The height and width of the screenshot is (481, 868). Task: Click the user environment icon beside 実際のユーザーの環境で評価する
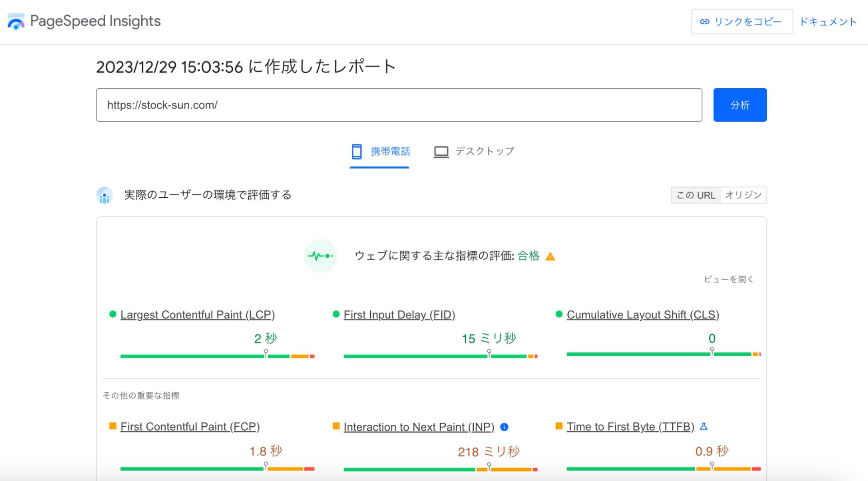pyautogui.click(x=104, y=195)
